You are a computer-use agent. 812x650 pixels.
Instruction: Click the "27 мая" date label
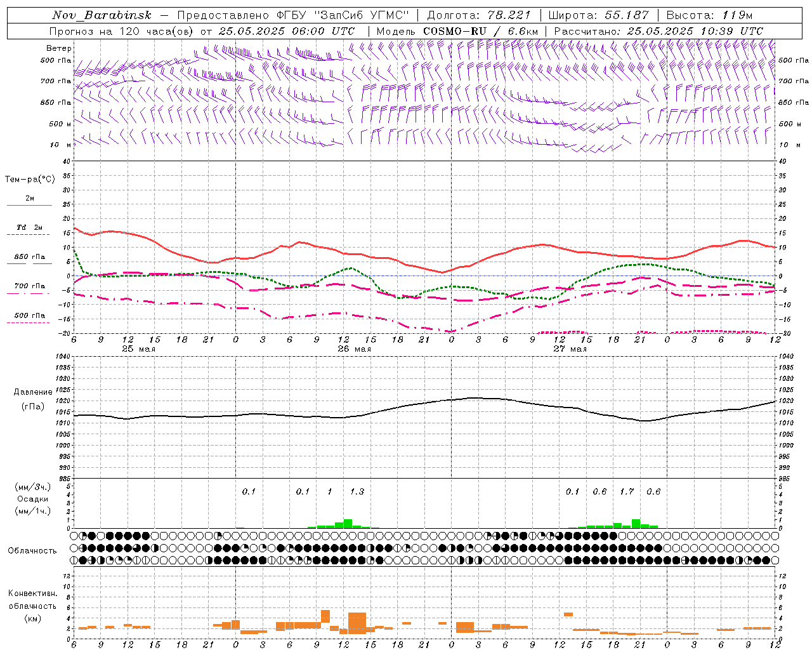tap(570, 349)
